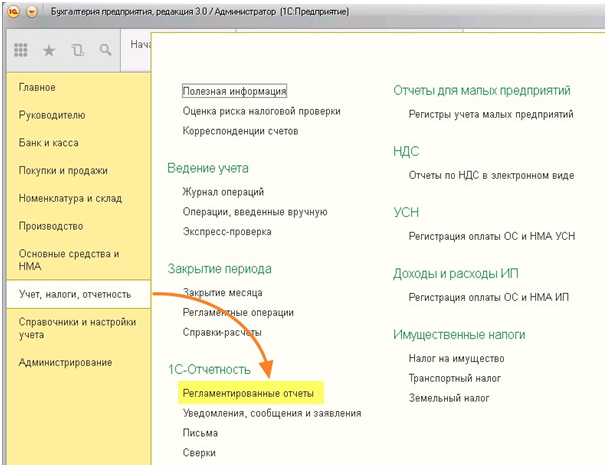Click the 1C logo icon in title bar
The width and height of the screenshot is (607, 467).
(14, 12)
